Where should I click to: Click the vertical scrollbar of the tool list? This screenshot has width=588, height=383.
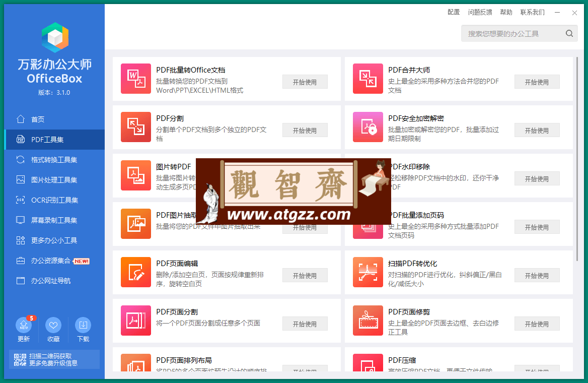[577, 160]
